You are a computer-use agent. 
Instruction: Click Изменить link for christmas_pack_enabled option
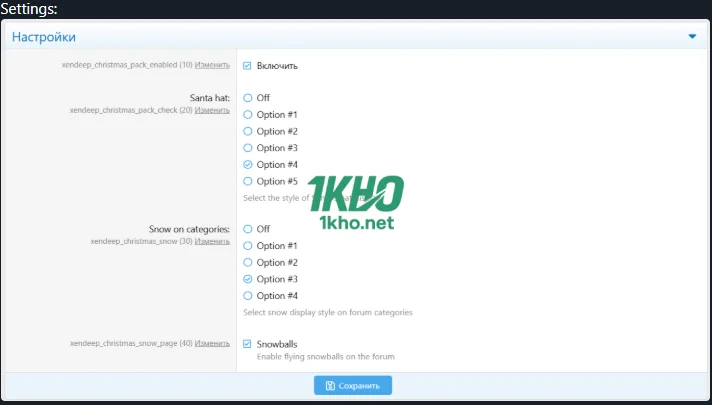[x=212, y=64]
